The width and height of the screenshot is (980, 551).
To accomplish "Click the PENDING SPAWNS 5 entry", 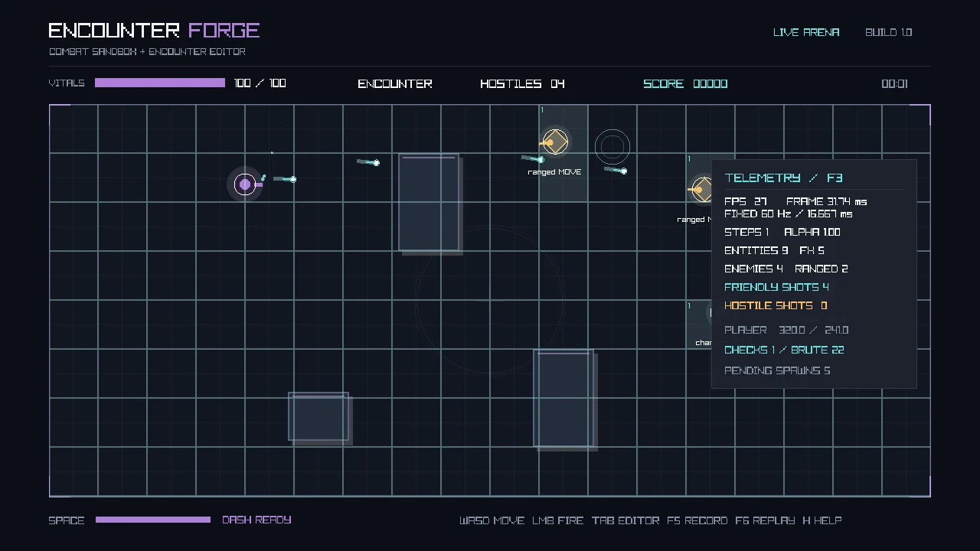I will 777,370.
